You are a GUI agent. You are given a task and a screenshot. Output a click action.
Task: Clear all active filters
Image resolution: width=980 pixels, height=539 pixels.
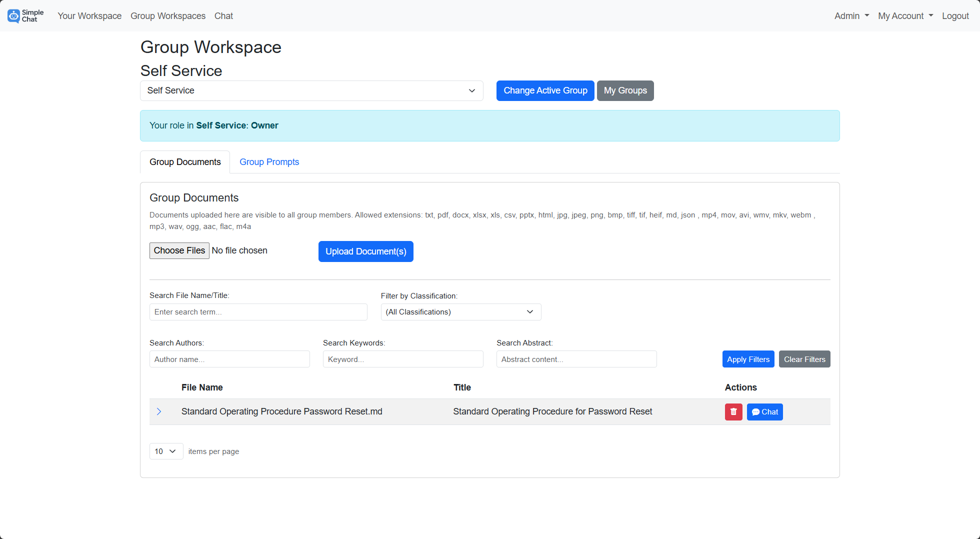coord(804,359)
